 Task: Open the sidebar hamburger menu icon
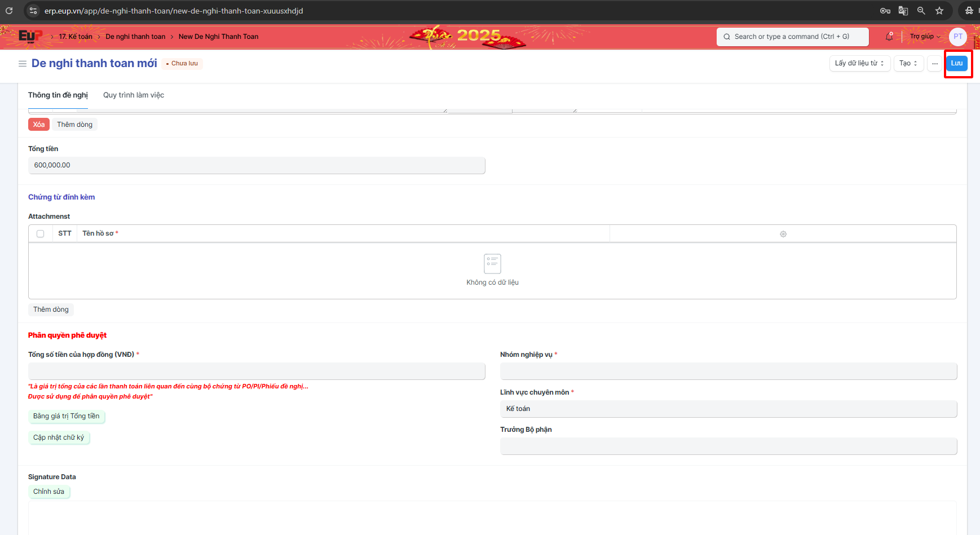tap(23, 64)
